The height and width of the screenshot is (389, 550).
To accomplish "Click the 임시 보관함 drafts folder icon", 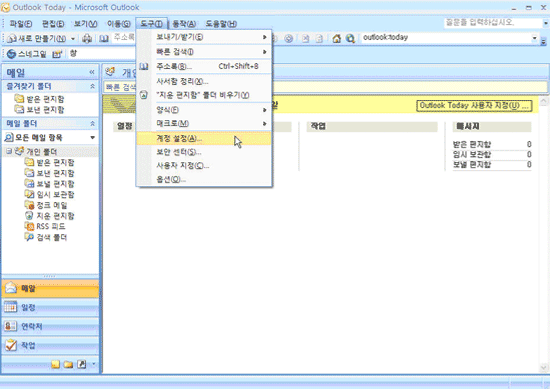I will point(29,194).
